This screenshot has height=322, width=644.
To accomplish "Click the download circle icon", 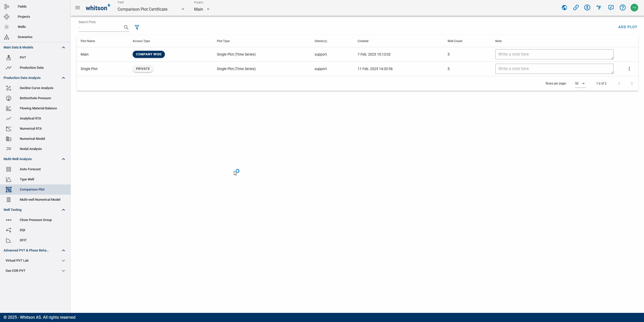I will coord(587,8).
